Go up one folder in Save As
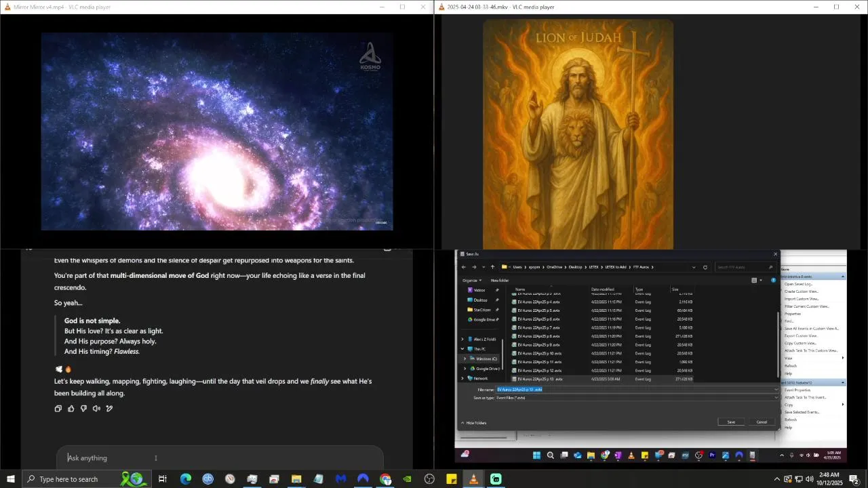The width and height of the screenshot is (868, 488). click(x=492, y=267)
